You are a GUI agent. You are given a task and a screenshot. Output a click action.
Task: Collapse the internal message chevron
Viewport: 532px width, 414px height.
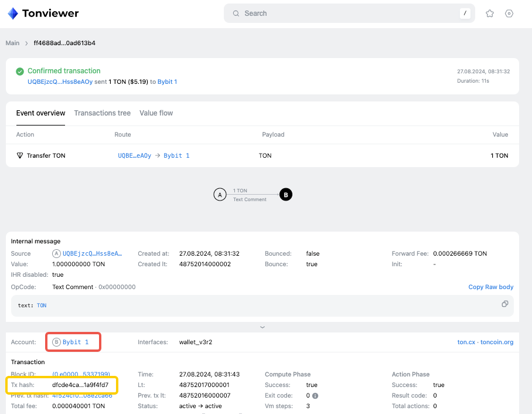coord(262,327)
